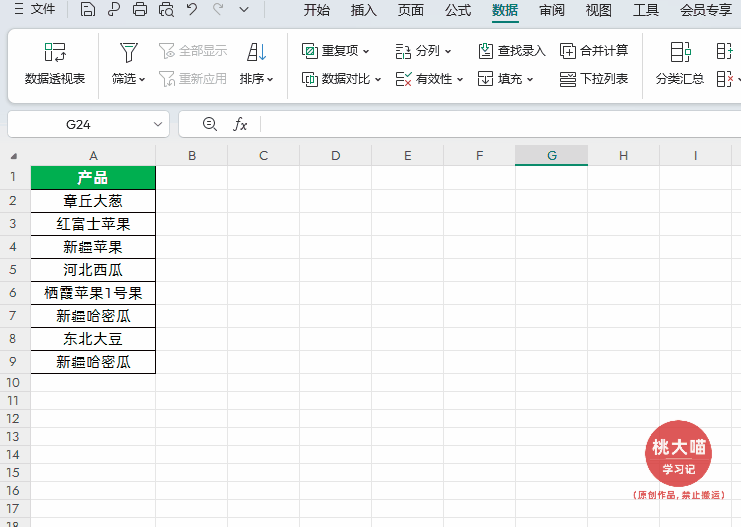Screen dimensions: 741x527
Task: Switch to the 视图 tab
Action: [x=599, y=10]
